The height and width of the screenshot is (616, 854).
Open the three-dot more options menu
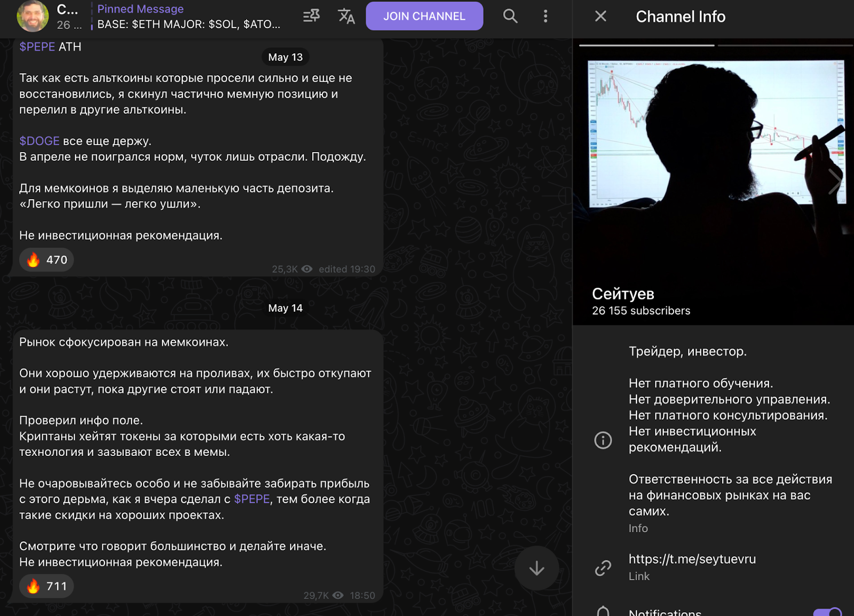coord(545,16)
